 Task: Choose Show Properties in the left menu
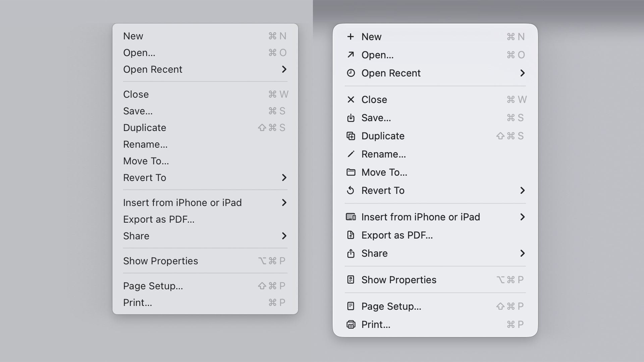(161, 261)
